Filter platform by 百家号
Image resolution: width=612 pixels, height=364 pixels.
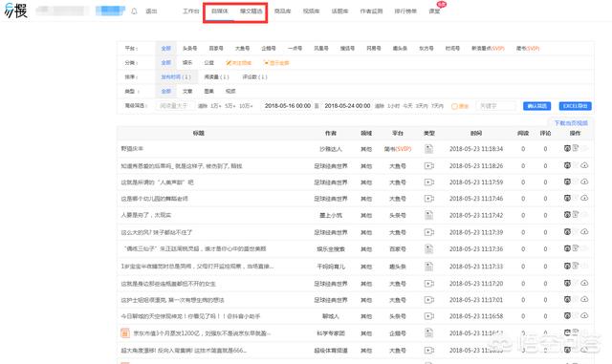[x=216, y=49]
